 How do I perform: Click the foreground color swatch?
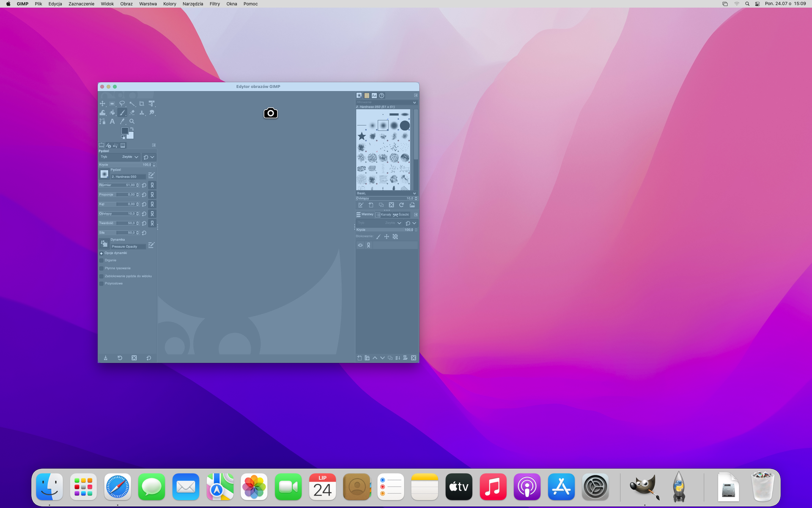coord(124,131)
